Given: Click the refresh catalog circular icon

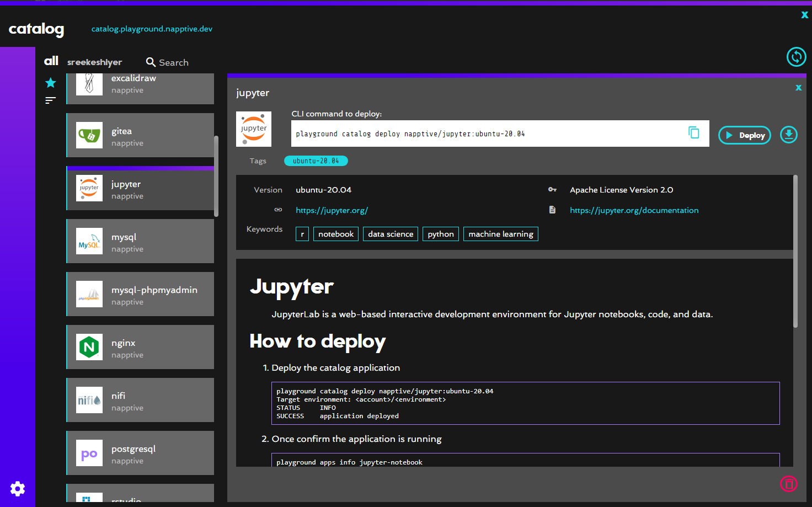Looking at the screenshot, I should pos(796,57).
